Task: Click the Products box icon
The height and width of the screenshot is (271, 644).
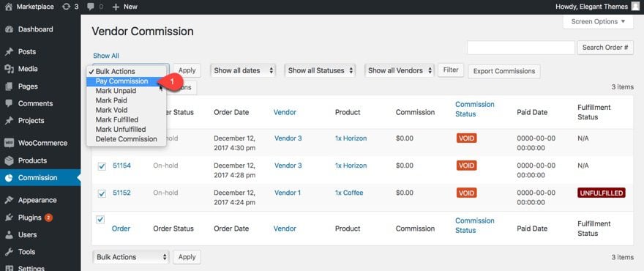Action: click(9, 160)
